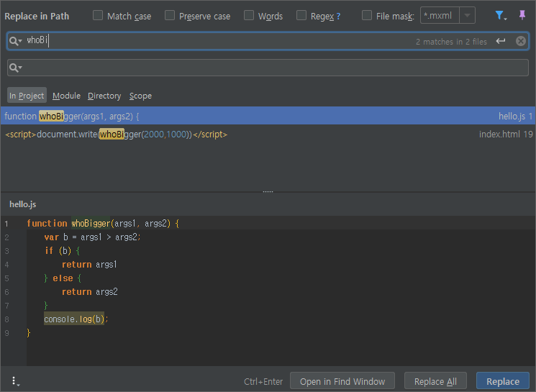Click Open in Find Window button

pyautogui.click(x=342, y=381)
